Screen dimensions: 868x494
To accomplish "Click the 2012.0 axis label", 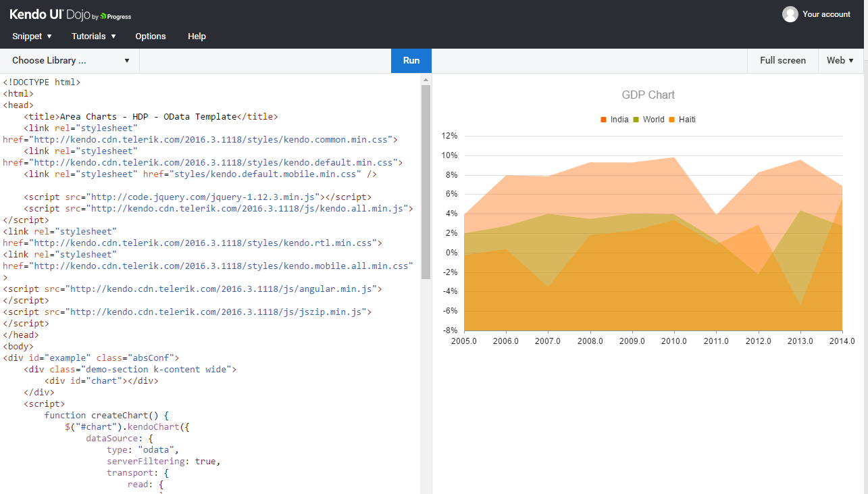I will (x=758, y=341).
